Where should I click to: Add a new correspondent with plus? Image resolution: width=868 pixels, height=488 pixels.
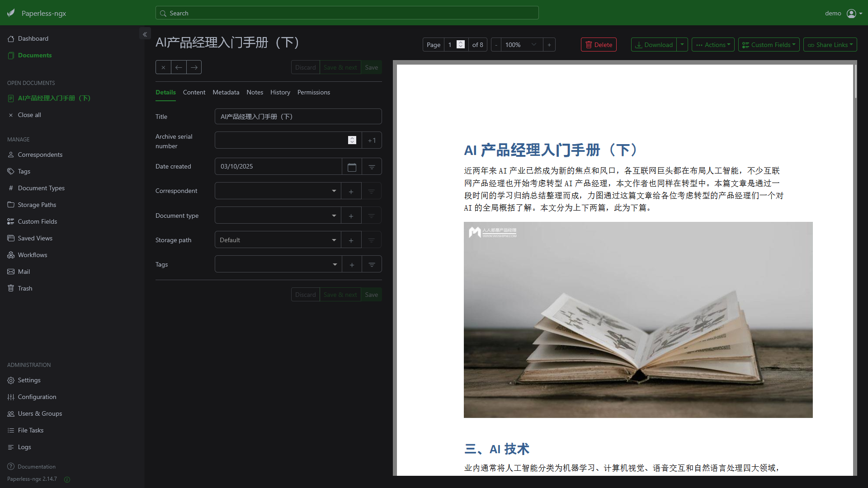click(x=351, y=191)
